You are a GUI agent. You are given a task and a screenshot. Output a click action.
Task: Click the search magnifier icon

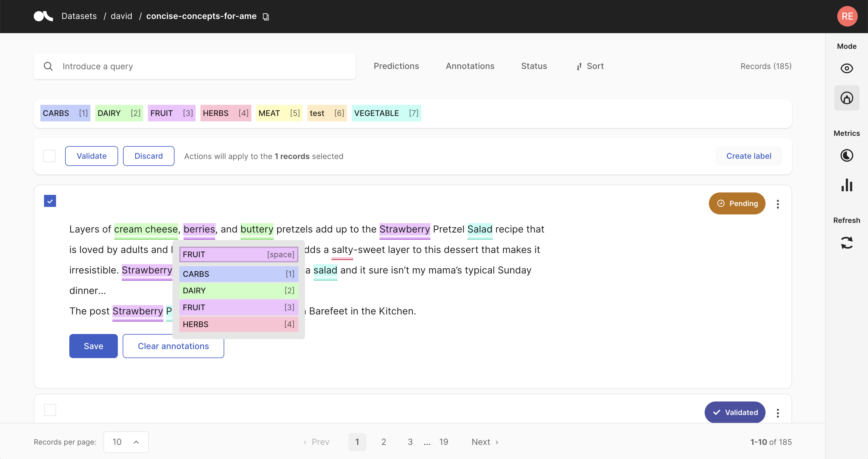pos(48,66)
